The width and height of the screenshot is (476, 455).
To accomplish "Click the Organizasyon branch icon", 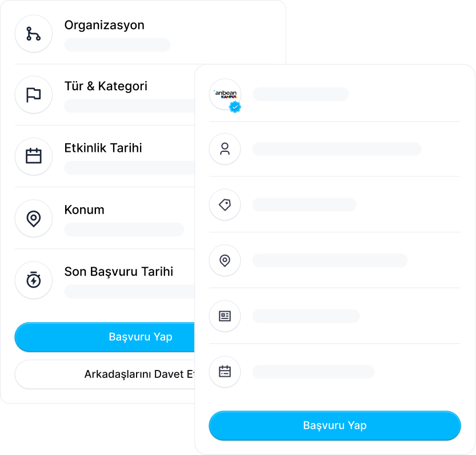I will [33, 34].
